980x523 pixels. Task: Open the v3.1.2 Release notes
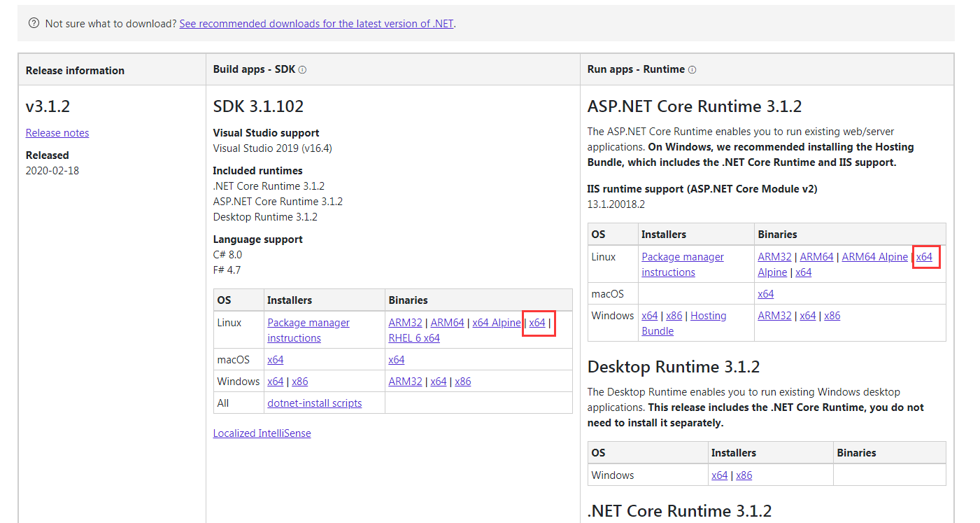point(57,132)
